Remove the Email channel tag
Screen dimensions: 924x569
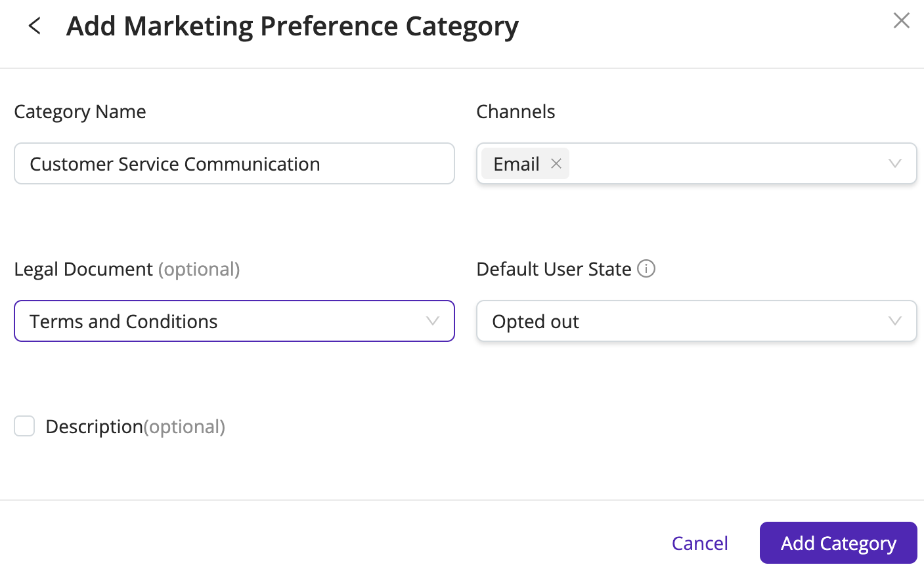556,163
